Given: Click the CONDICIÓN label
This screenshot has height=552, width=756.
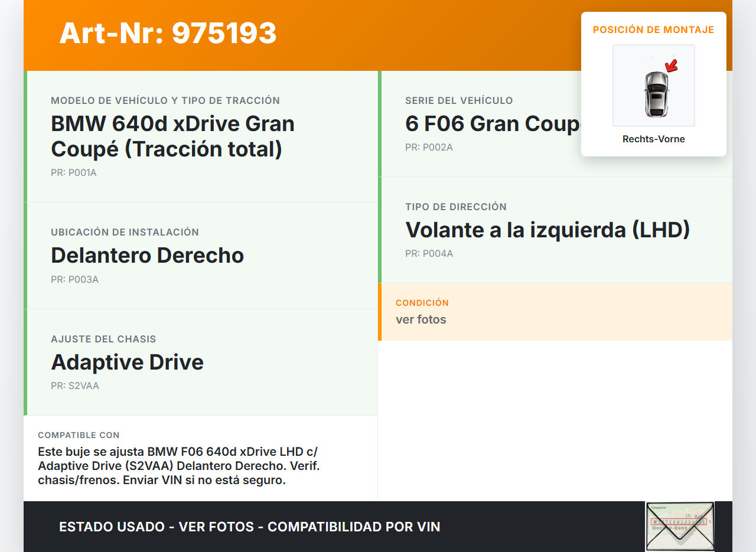Looking at the screenshot, I should click(422, 303).
